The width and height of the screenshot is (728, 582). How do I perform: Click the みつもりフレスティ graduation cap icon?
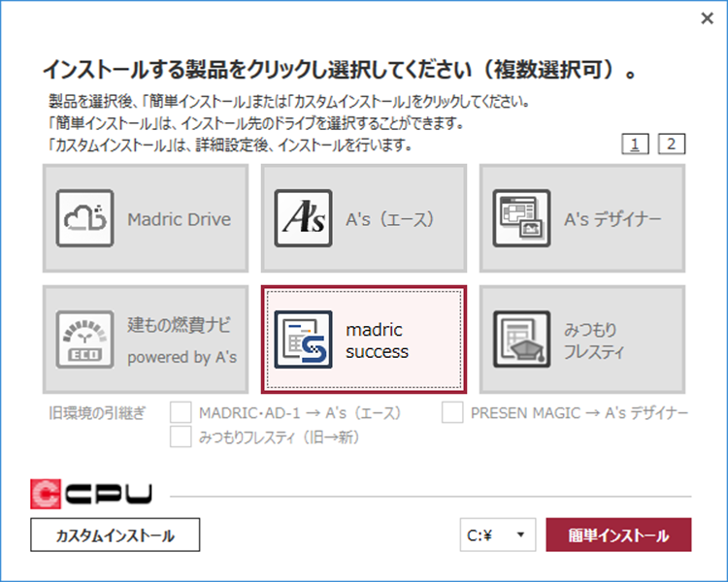point(522,339)
